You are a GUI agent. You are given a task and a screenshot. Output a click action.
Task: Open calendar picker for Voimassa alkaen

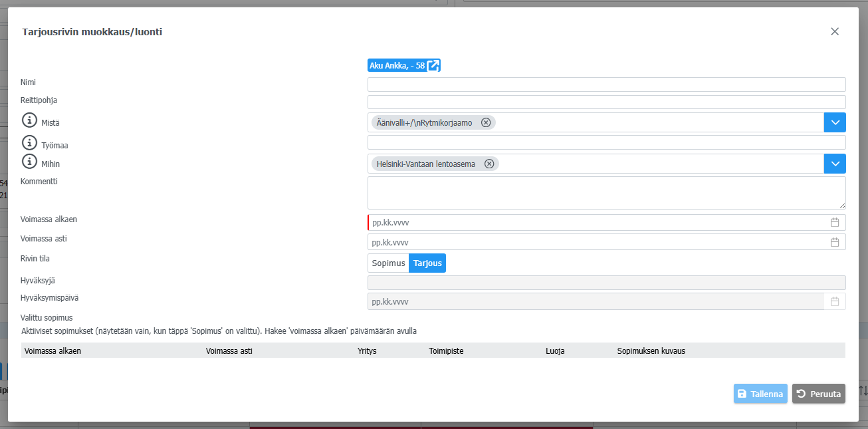[x=835, y=222]
